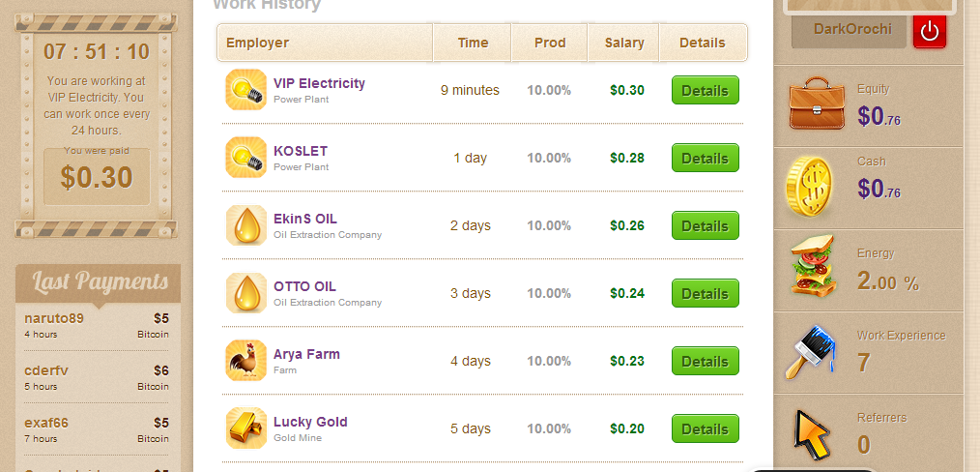Sort the table by Salary column header
Screen dimensions: 980x472
624,43
